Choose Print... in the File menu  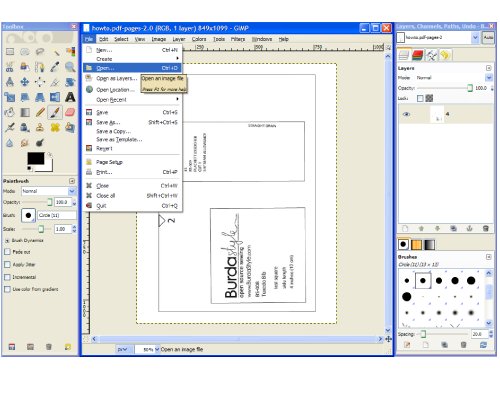(x=133, y=172)
